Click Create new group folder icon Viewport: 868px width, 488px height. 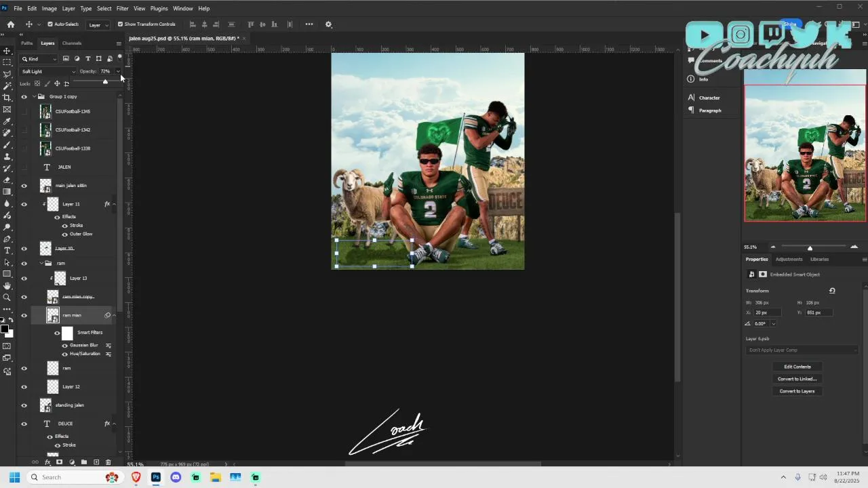tap(83, 462)
